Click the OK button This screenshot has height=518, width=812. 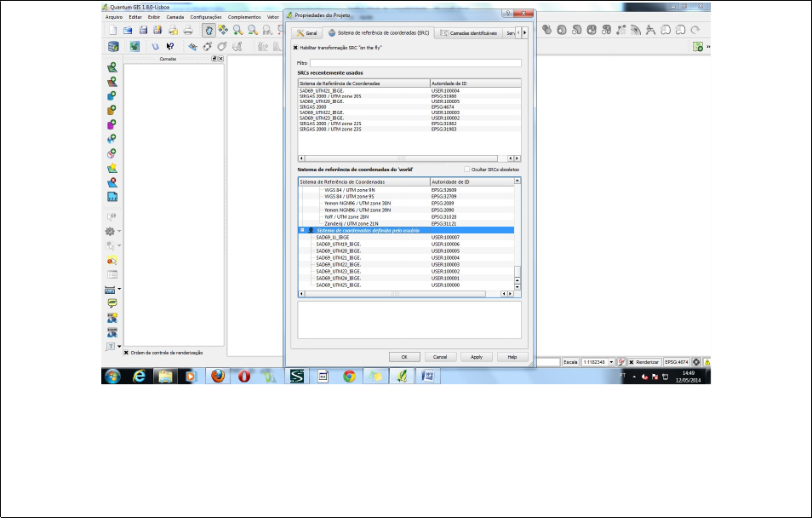point(404,357)
